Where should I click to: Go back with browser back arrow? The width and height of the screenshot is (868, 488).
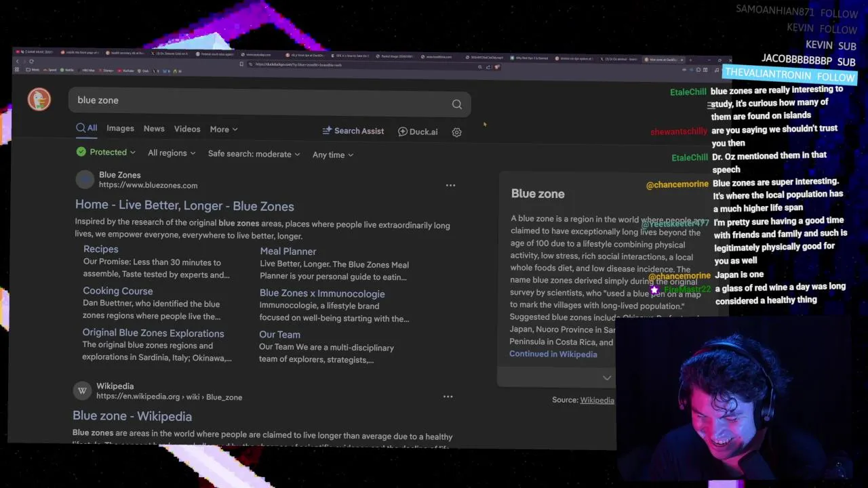[18, 61]
